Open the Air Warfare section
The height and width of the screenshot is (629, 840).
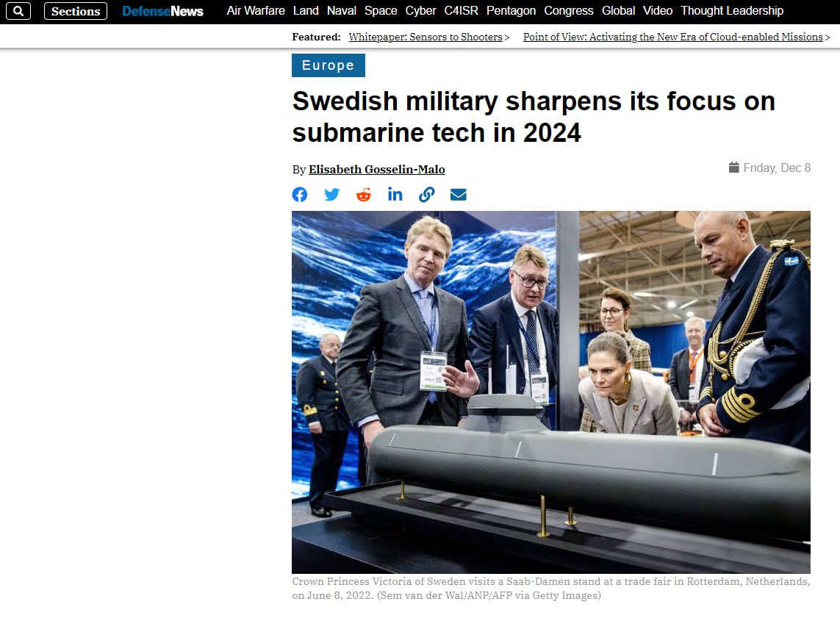(256, 11)
